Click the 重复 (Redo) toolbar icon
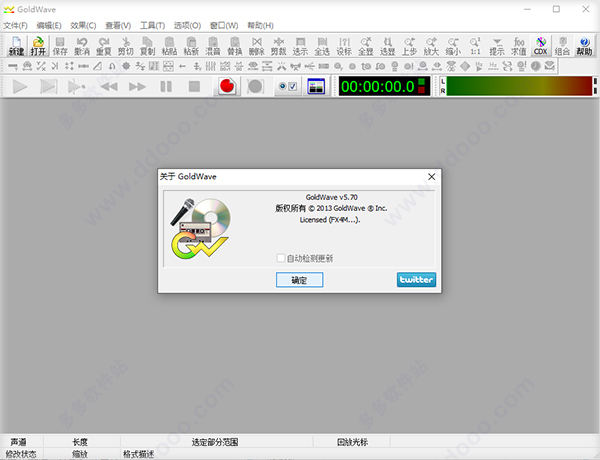The width and height of the screenshot is (600, 460). pyautogui.click(x=104, y=46)
